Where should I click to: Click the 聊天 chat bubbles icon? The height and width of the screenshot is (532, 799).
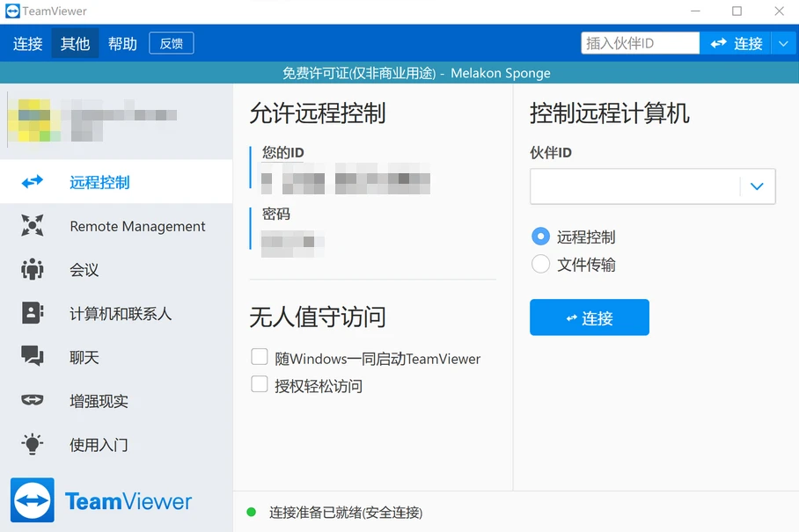[x=32, y=356]
